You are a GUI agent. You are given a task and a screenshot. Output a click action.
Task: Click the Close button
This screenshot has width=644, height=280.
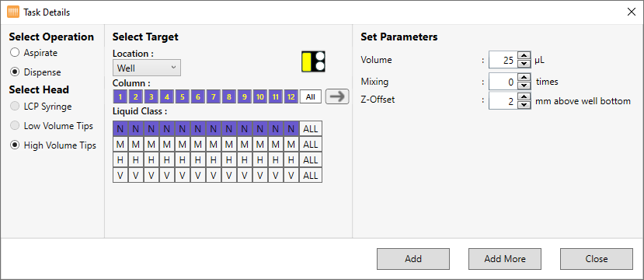[597, 259]
